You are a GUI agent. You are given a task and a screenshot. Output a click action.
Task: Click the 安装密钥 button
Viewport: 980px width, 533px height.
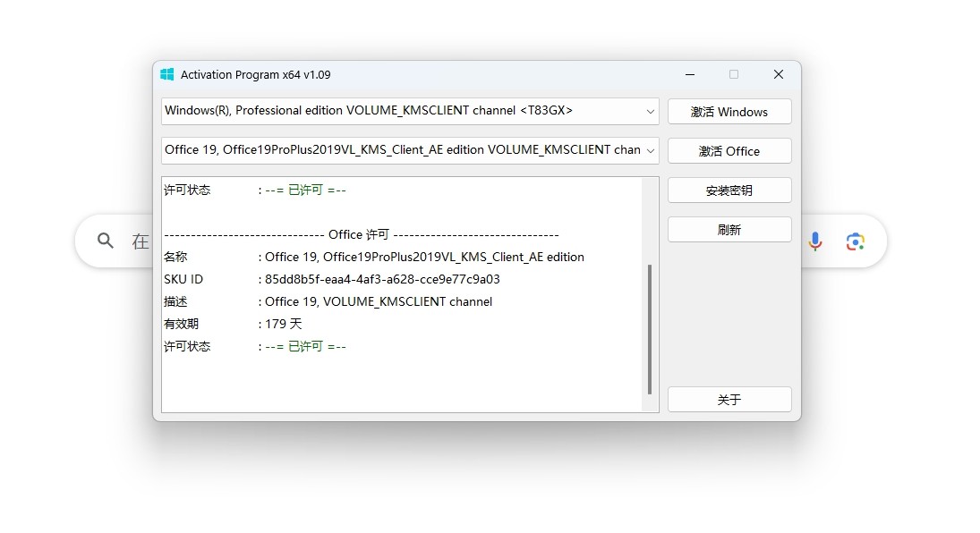click(729, 190)
